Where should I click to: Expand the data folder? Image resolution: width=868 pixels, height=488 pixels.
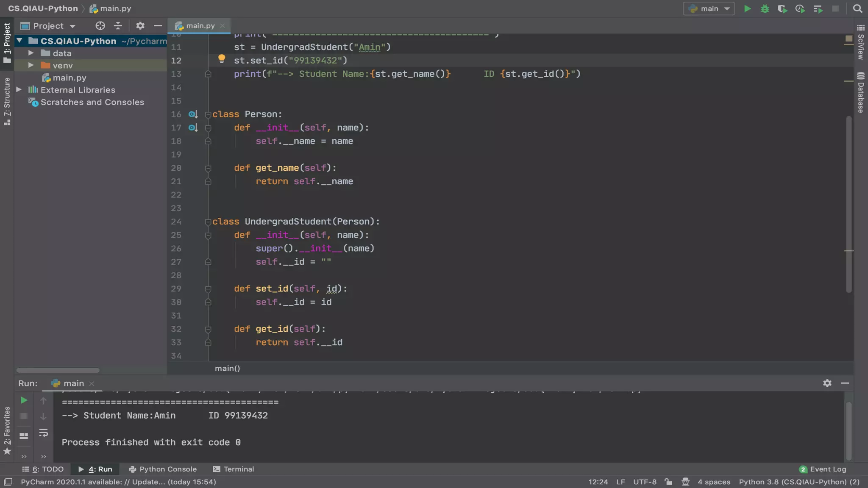(x=31, y=53)
